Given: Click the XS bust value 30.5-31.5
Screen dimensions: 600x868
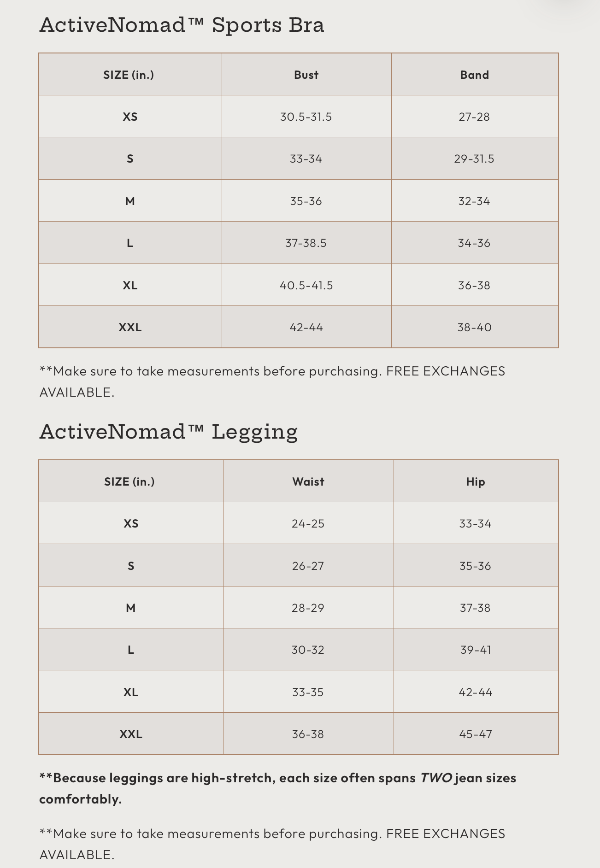Looking at the screenshot, I should point(306,117).
